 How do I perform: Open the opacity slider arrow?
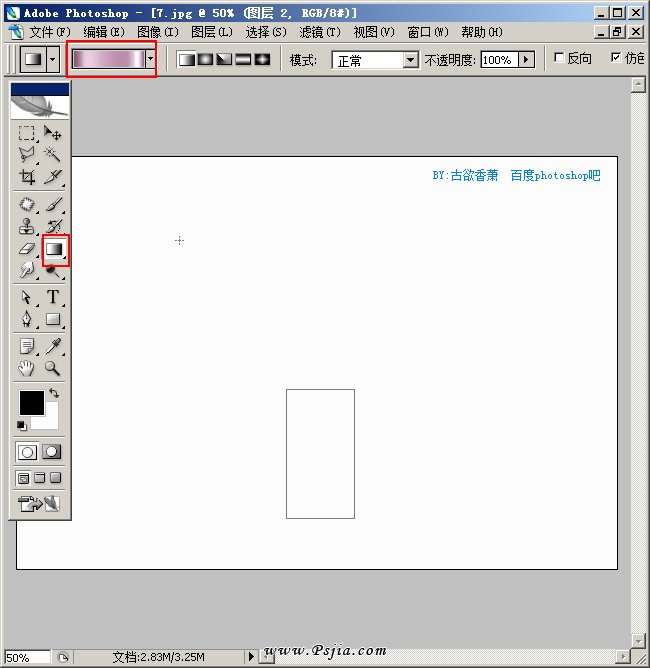tap(526, 60)
